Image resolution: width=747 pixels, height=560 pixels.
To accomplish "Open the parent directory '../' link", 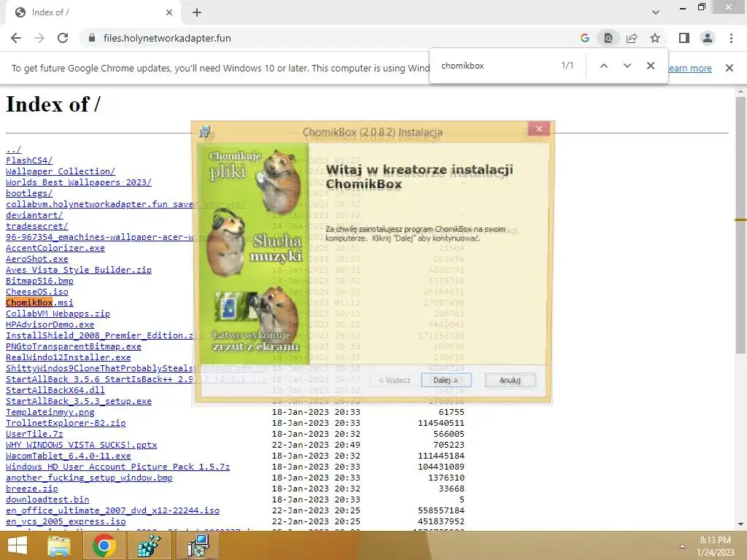I will [x=13, y=149].
